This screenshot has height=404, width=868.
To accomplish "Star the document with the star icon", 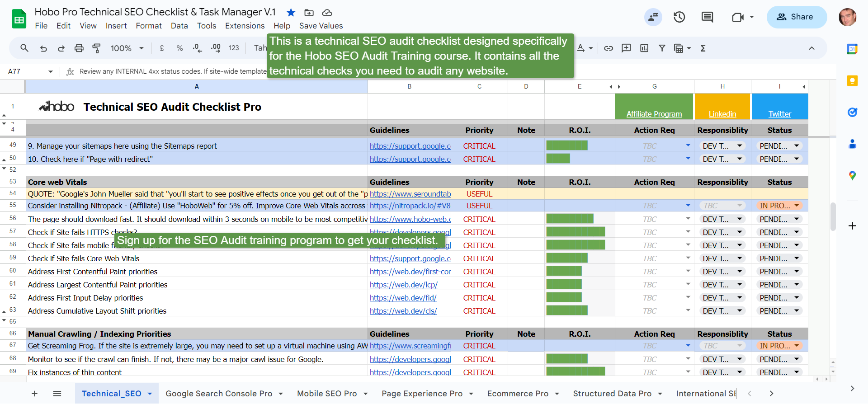I will (x=291, y=13).
